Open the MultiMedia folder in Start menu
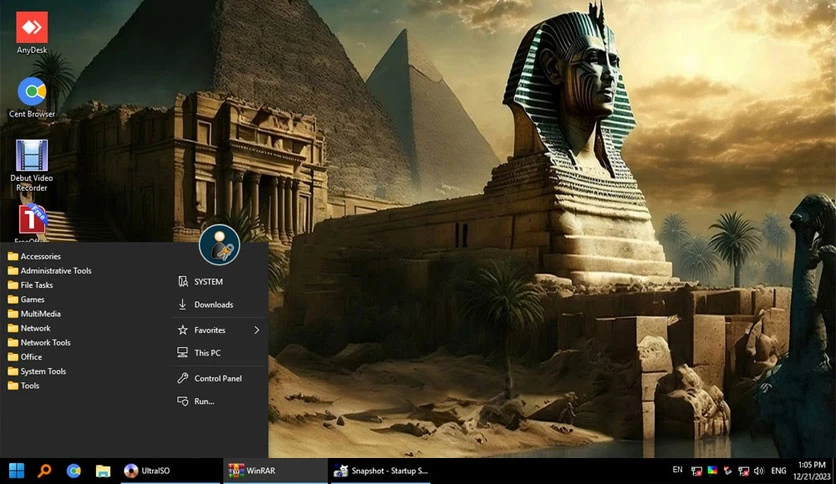Screen dimensions: 836x484 41,314
